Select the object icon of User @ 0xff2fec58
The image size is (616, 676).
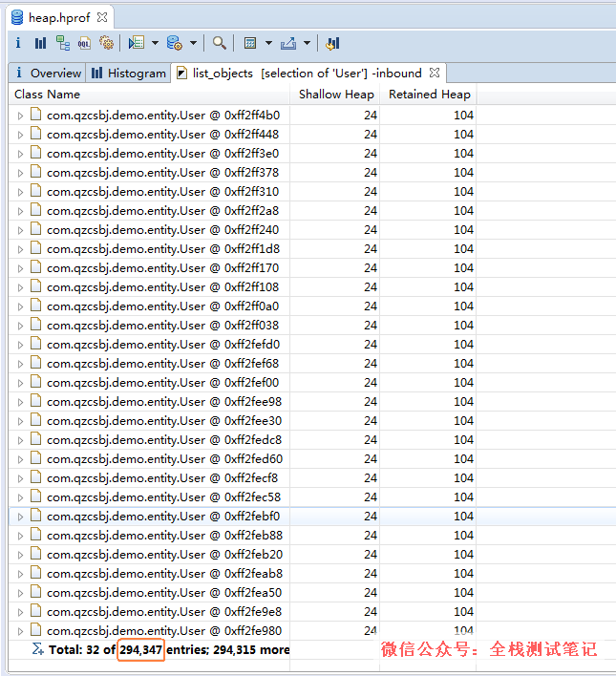[x=35, y=496]
